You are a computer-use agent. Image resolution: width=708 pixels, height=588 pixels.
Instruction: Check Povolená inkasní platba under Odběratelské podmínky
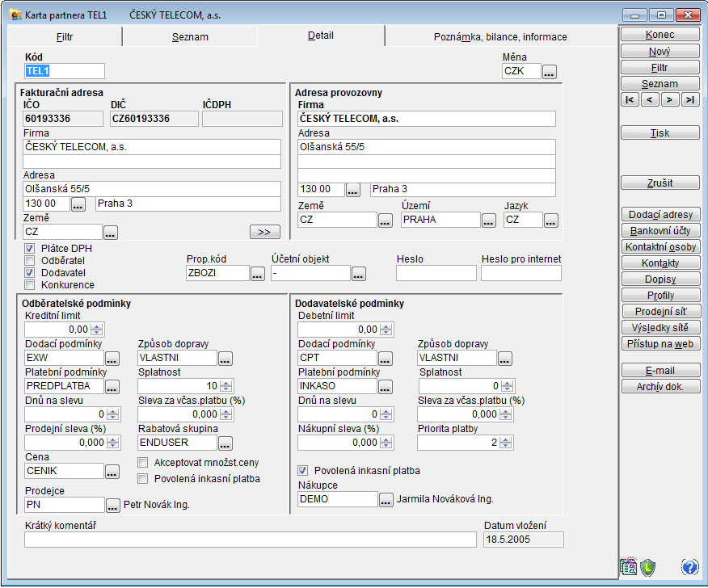coord(143,479)
